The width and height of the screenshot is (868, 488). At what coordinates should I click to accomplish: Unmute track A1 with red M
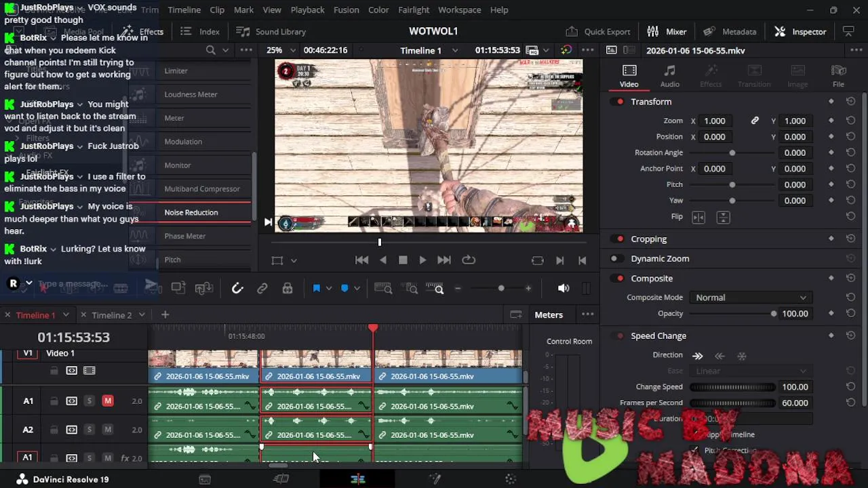pos(107,401)
